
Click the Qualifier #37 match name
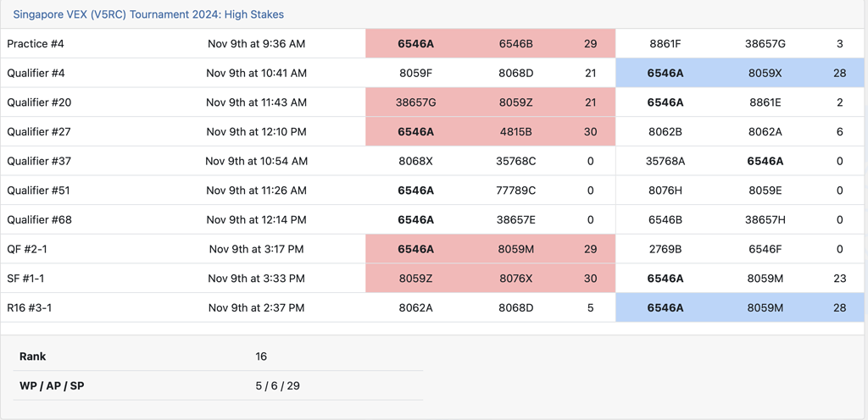39,161
